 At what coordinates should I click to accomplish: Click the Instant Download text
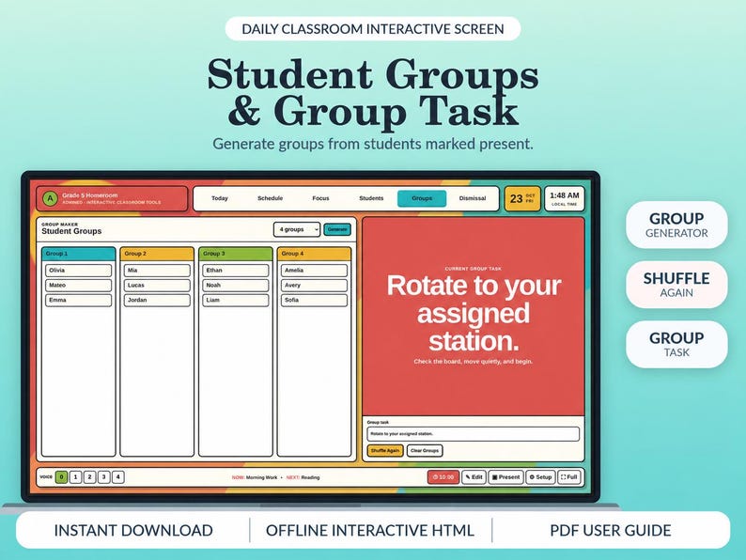coord(133,530)
